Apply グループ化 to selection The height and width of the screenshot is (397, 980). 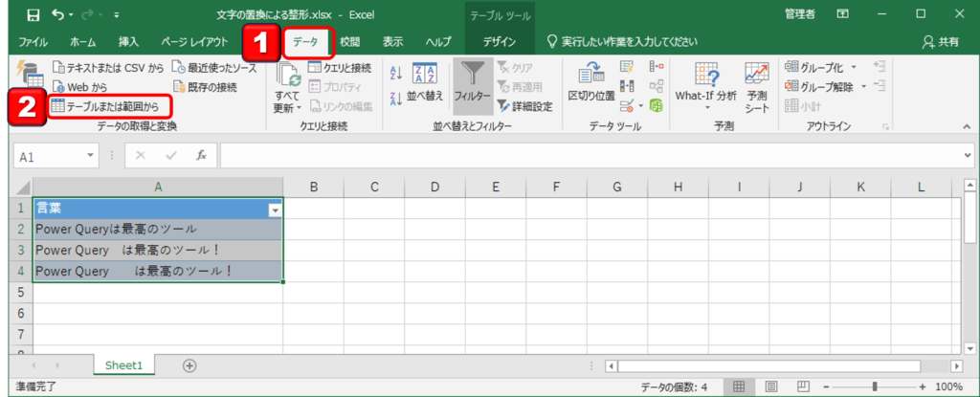[813, 67]
